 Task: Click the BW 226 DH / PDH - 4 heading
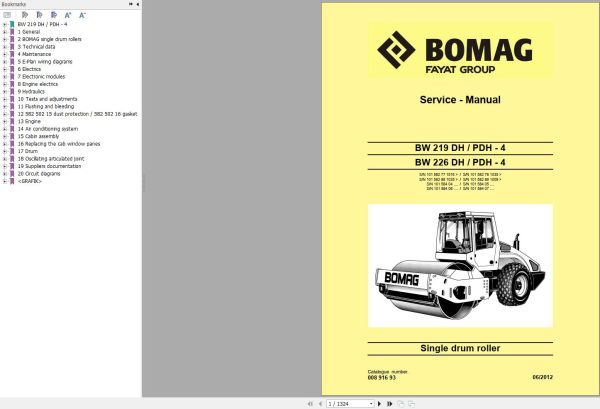coord(460,162)
